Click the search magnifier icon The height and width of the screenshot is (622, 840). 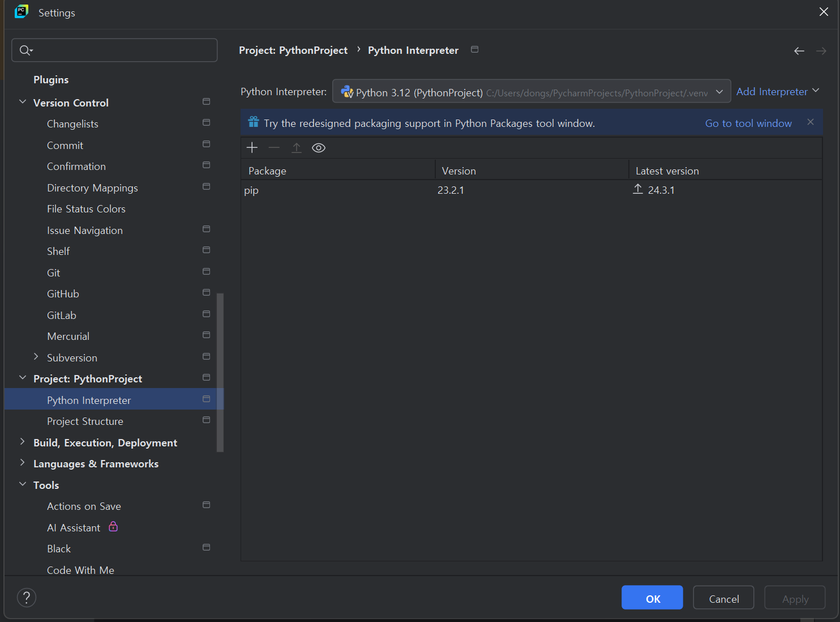point(24,50)
